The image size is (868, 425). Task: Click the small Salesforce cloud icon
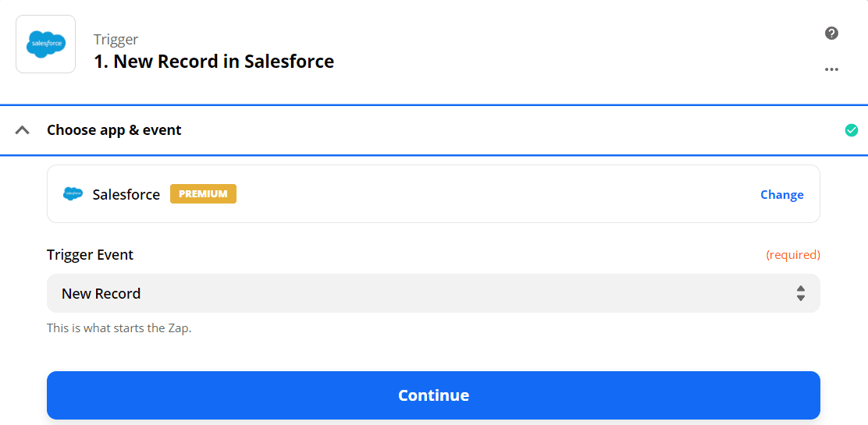pyautogui.click(x=73, y=194)
